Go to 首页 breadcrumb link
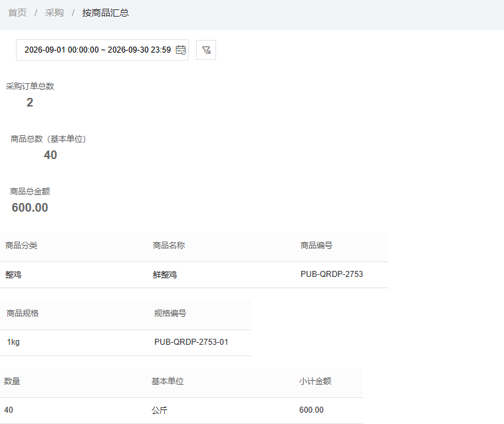The height and width of the screenshot is (424, 504). coord(17,13)
